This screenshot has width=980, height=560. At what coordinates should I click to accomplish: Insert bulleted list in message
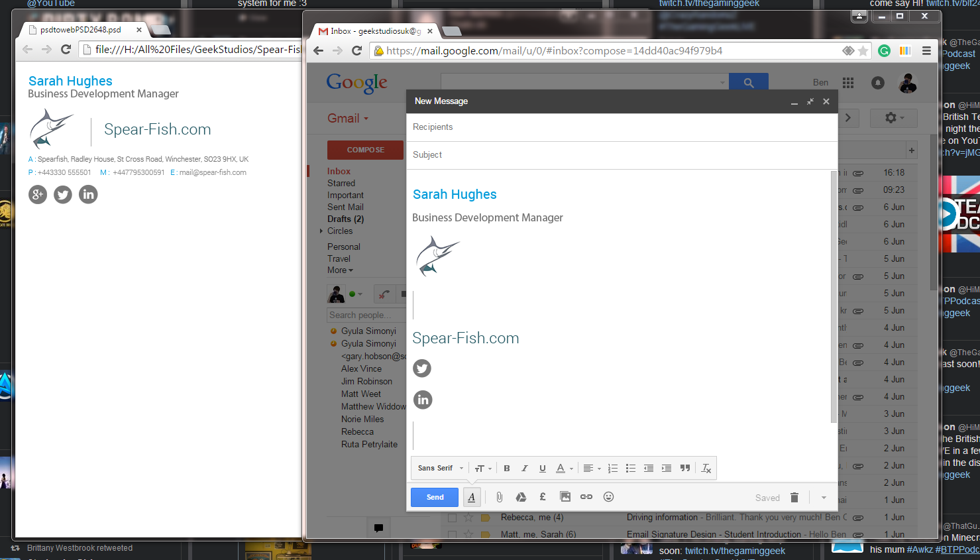click(631, 469)
